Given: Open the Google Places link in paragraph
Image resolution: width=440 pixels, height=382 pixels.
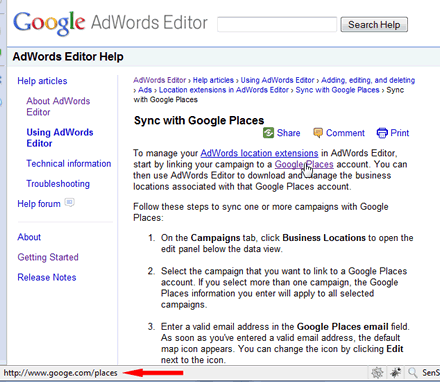Looking at the screenshot, I should click(304, 164).
